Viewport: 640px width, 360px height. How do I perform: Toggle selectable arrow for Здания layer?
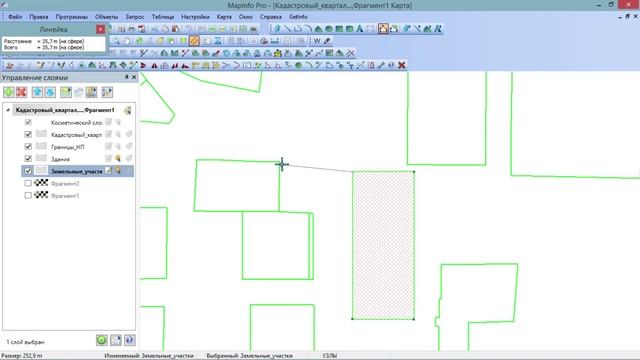pos(118,158)
